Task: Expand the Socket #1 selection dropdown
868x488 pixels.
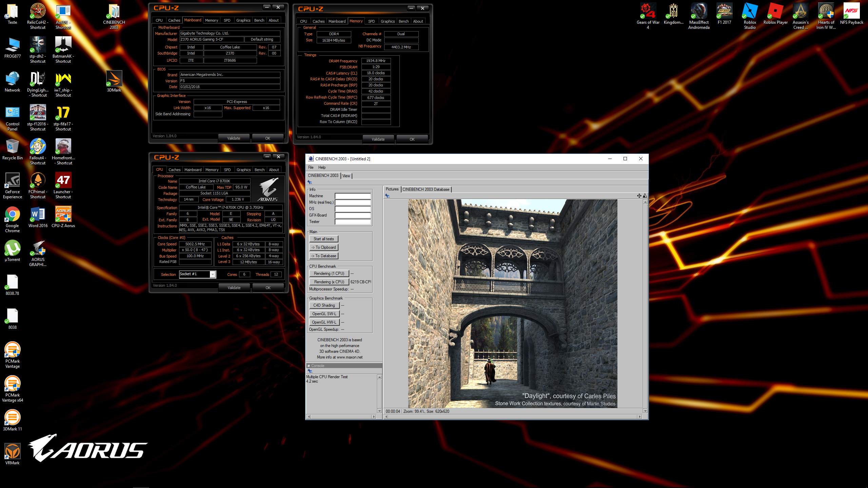Action: tap(213, 274)
